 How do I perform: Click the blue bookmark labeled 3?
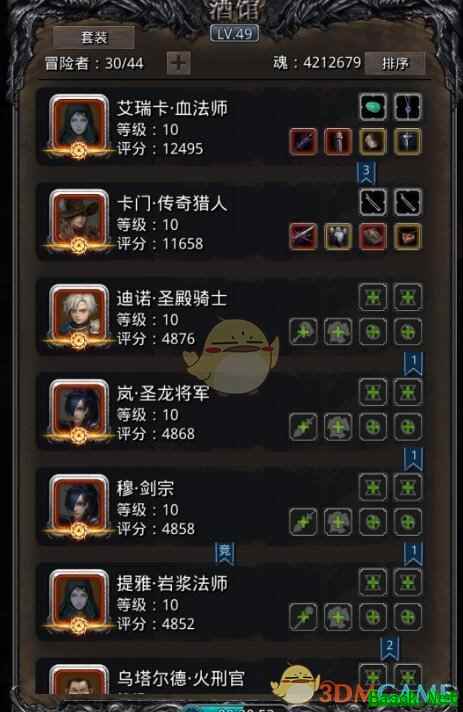[x=367, y=173]
